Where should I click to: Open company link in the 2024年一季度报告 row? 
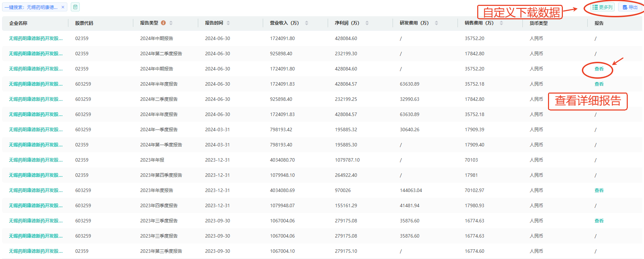click(36, 129)
